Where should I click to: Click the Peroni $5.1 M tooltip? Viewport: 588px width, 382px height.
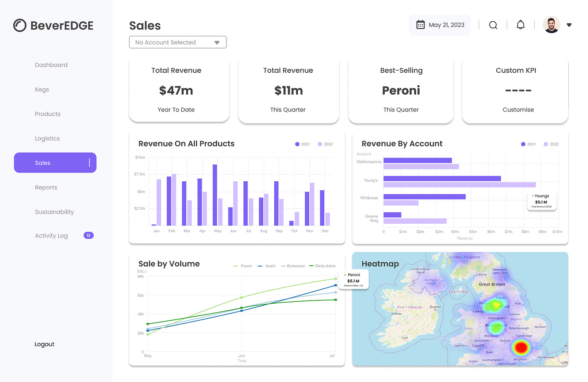353,280
